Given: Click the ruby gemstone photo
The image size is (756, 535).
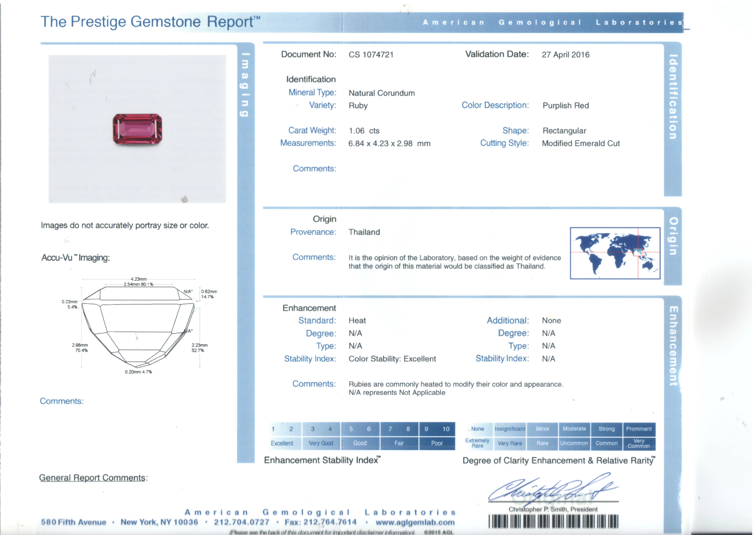Looking at the screenshot, I should point(138,129).
